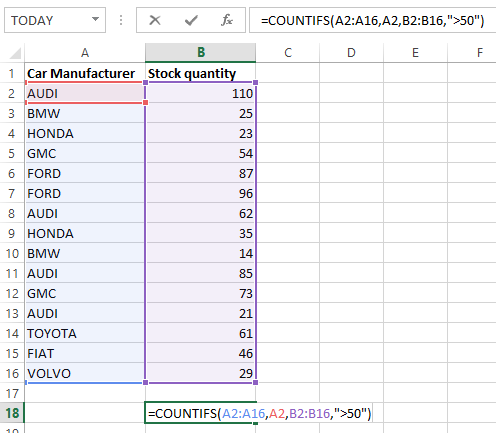The height and width of the screenshot is (433, 496).
Task: Click cell A13 containing AUDI
Action: tap(85, 313)
